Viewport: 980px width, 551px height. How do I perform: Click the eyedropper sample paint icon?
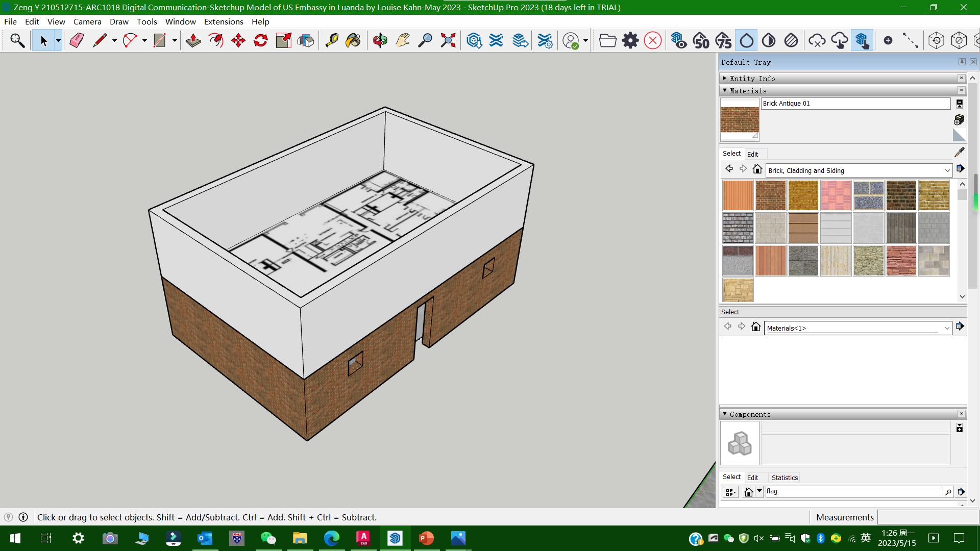[959, 152]
